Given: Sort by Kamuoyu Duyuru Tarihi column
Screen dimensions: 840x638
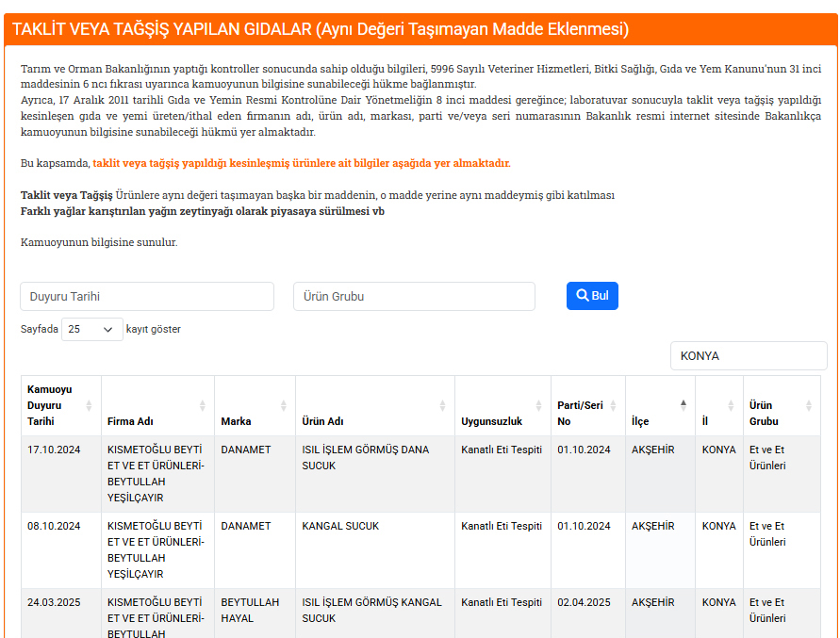Looking at the screenshot, I should point(61,405).
